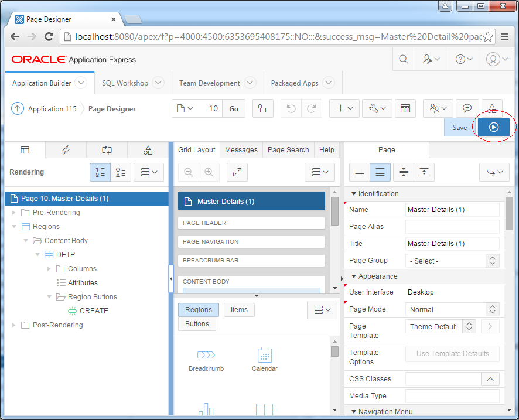519x420 pixels.
Task: Select the CREATE button tree item
Action: click(x=94, y=311)
